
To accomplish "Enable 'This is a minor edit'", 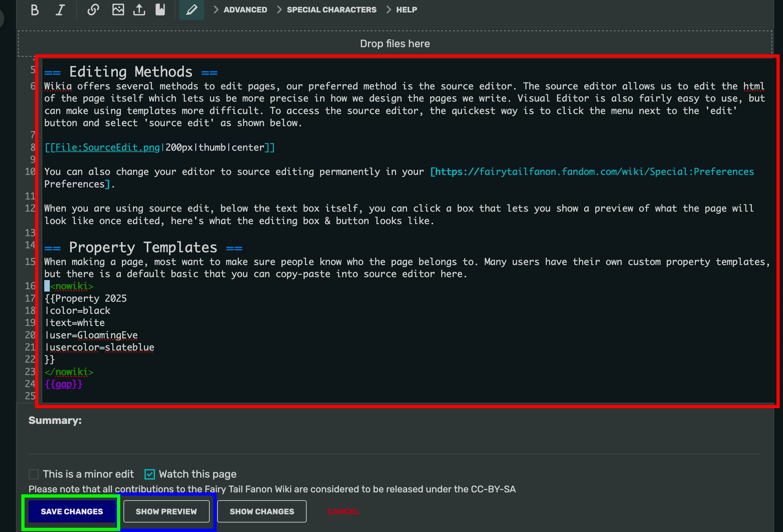I will (x=34, y=474).
